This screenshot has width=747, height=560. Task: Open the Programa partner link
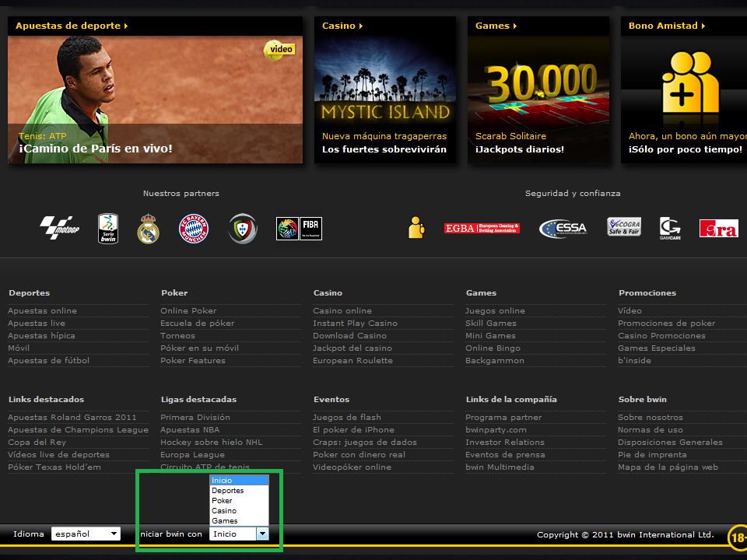tap(503, 417)
